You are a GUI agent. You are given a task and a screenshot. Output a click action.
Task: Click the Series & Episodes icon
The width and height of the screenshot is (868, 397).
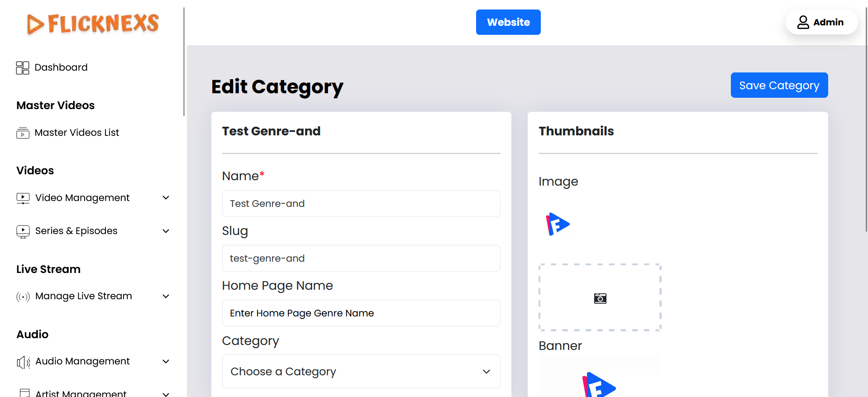point(23,231)
